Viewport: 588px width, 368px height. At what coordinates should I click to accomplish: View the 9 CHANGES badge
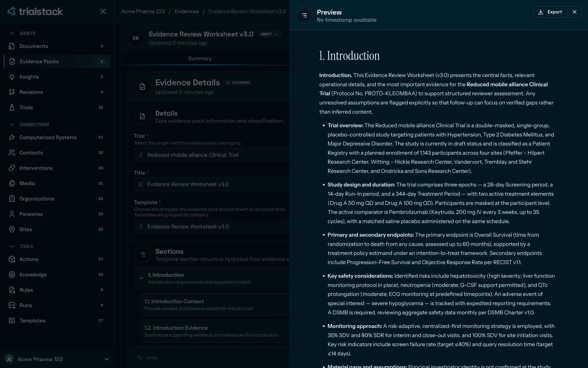coord(238,82)
